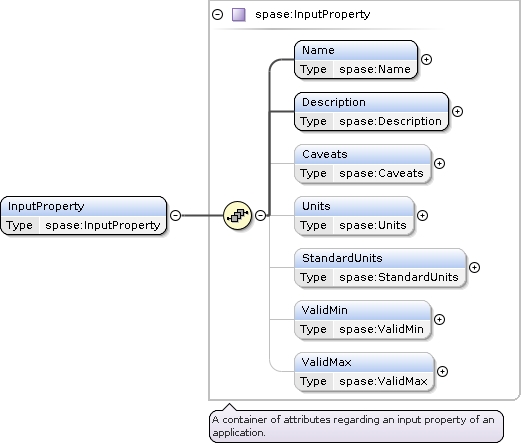Click the container description annotation text
This screenshot has height=446, width=522.
353,426
